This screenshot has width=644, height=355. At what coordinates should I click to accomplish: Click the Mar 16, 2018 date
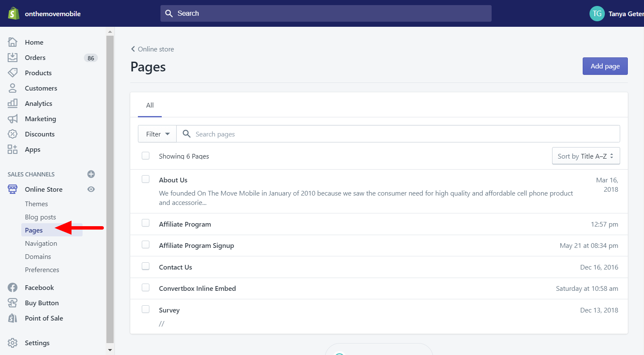coord(607,185)
